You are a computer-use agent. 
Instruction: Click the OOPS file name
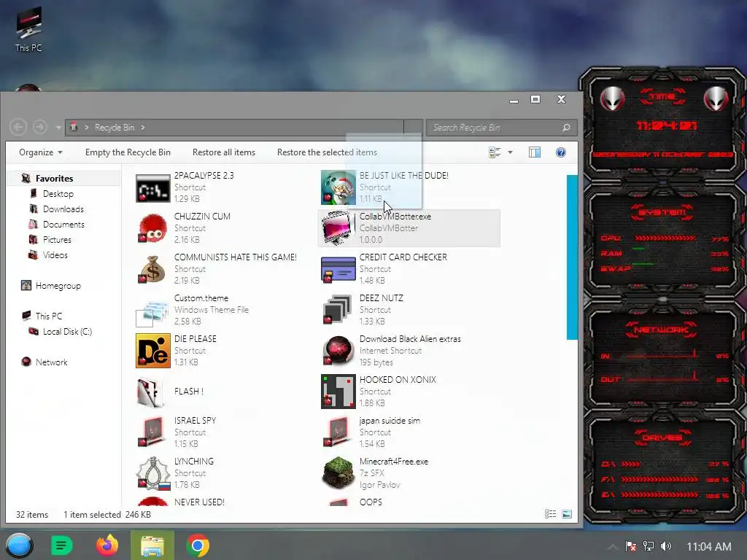371,502
